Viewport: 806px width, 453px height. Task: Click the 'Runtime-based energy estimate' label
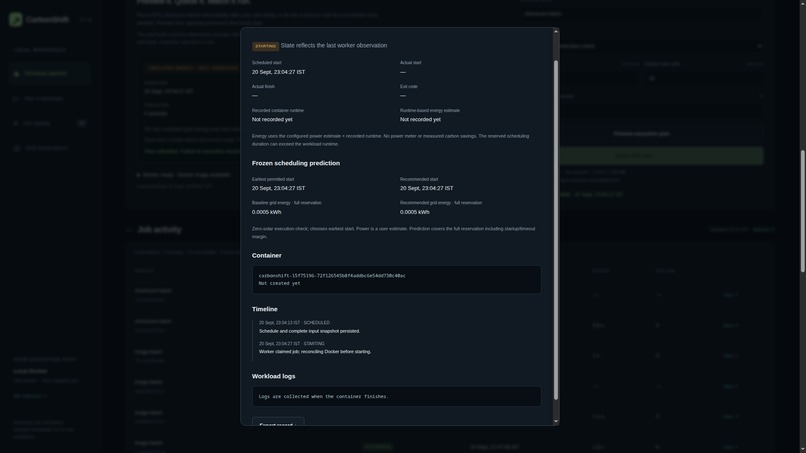[430, 111]
